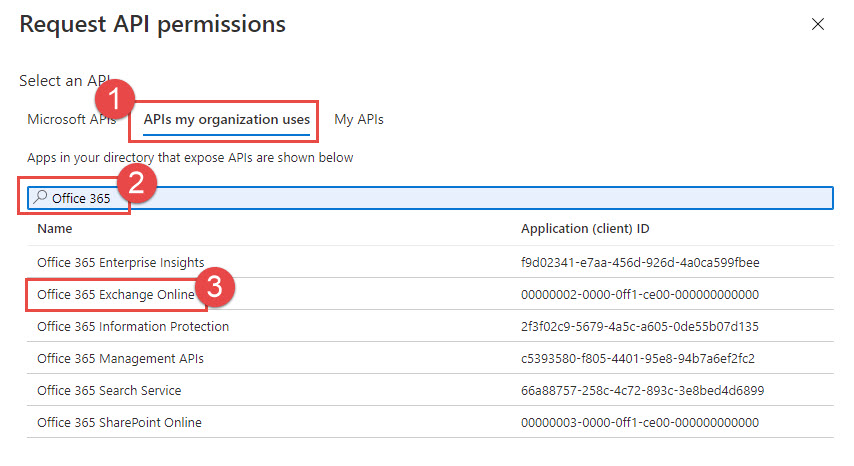Open Office 365 Information Protection entry
Image resolution: width=854 pixels, height=466 pixels.
133,326
